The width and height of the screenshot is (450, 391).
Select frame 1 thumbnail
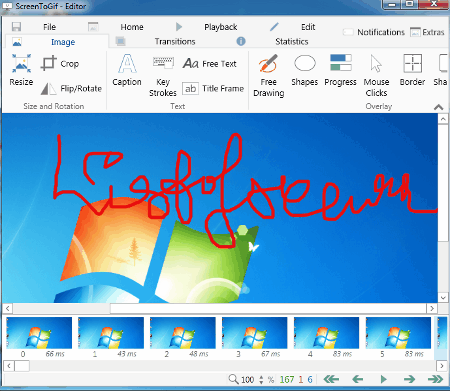111,333
